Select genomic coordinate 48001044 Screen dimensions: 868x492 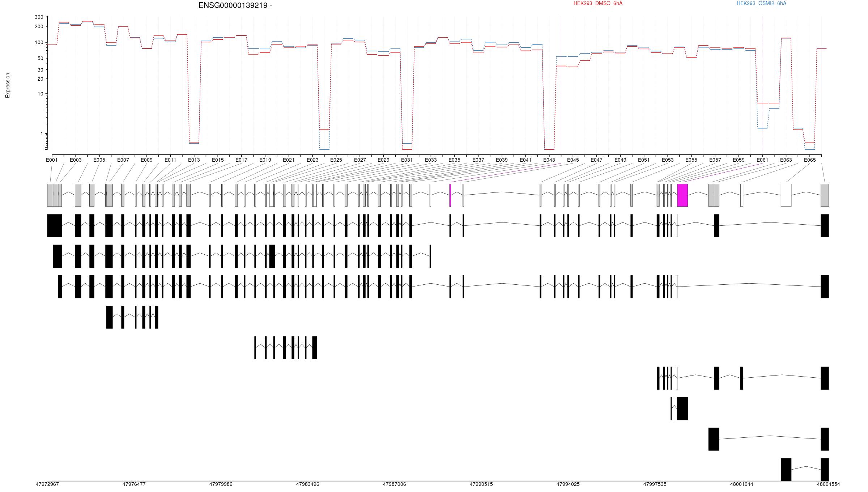coord(741,484)
